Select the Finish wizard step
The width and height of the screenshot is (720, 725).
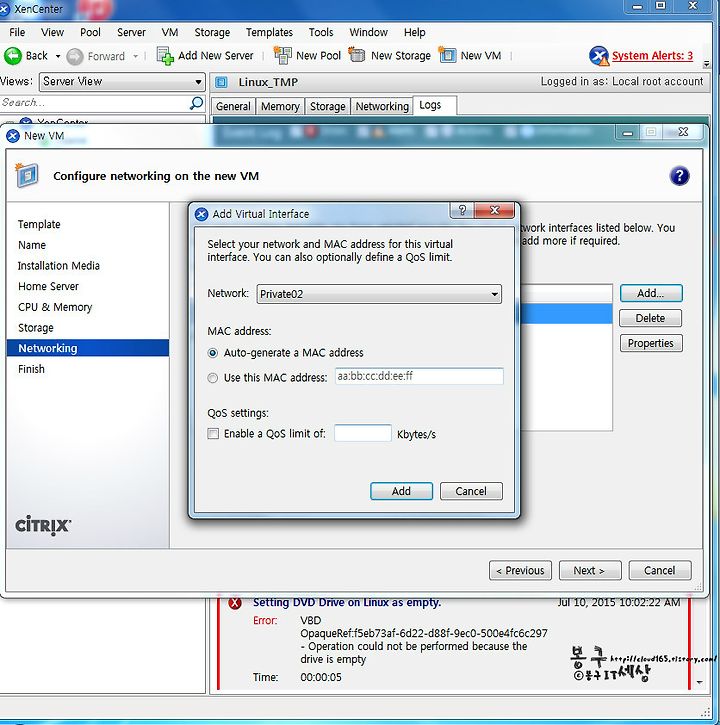(x=31, y=369)
